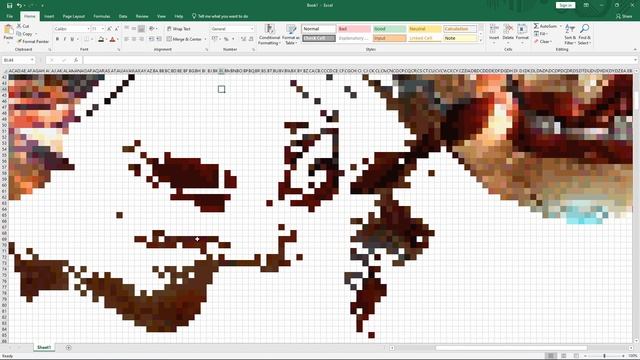Screen dimensions: 640x360
Task: Open the Help tab
Action: pyautogui.click(x=179, y=16)
